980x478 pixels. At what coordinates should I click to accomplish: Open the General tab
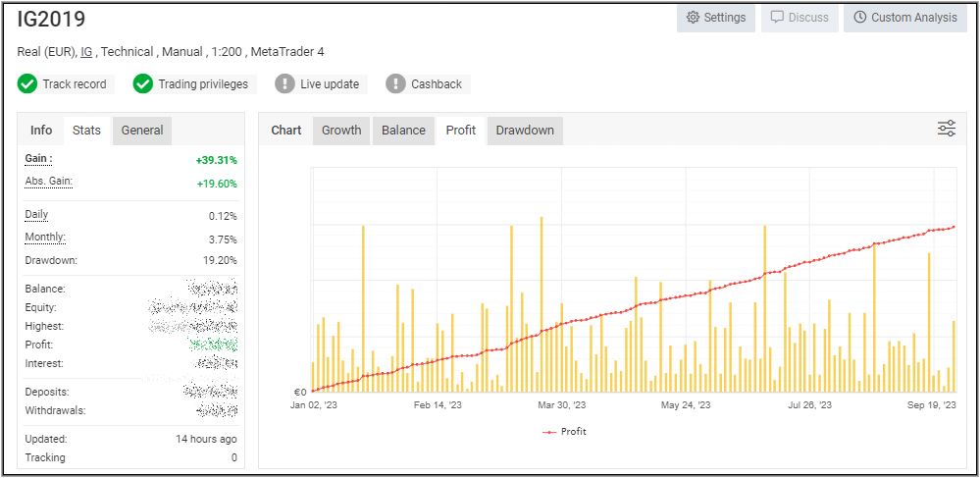point(142,131)
